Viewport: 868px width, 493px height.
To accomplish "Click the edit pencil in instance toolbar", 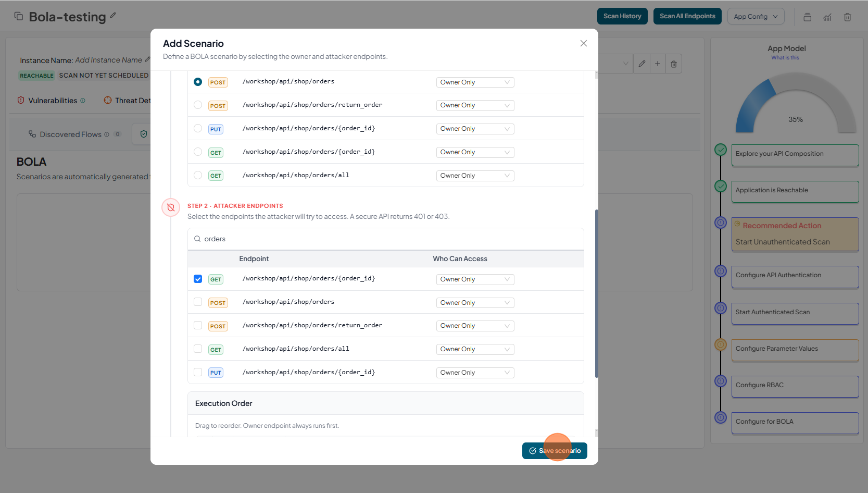I will pyautogui.click(x=642, y=64).
